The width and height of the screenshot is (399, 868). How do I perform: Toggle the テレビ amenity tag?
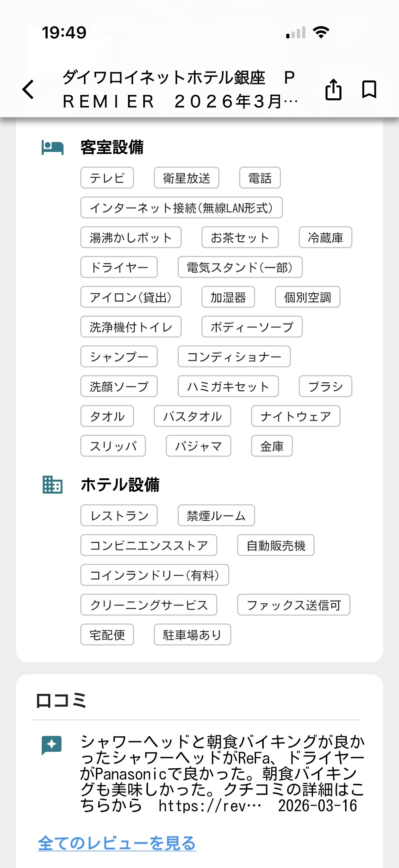click(x=107, y=178)
